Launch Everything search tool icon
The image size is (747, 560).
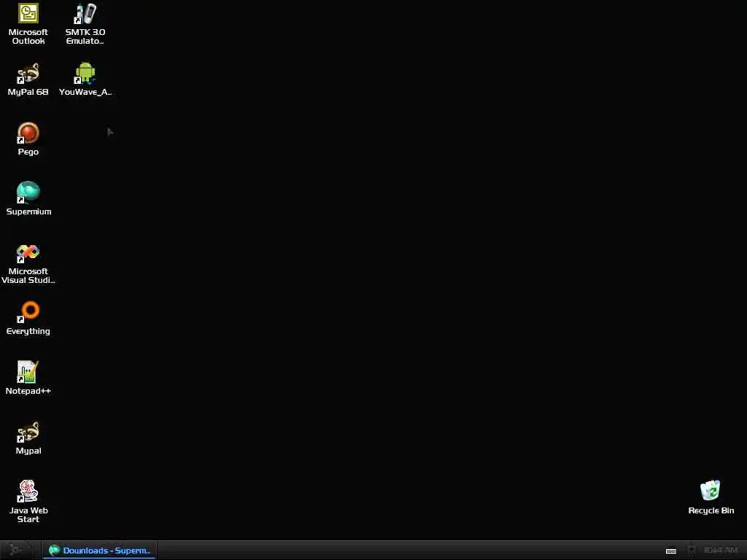point(28,318)
